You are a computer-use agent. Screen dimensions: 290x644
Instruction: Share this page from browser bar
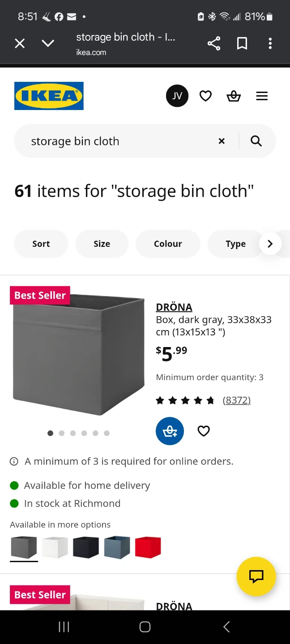[214, 43]
